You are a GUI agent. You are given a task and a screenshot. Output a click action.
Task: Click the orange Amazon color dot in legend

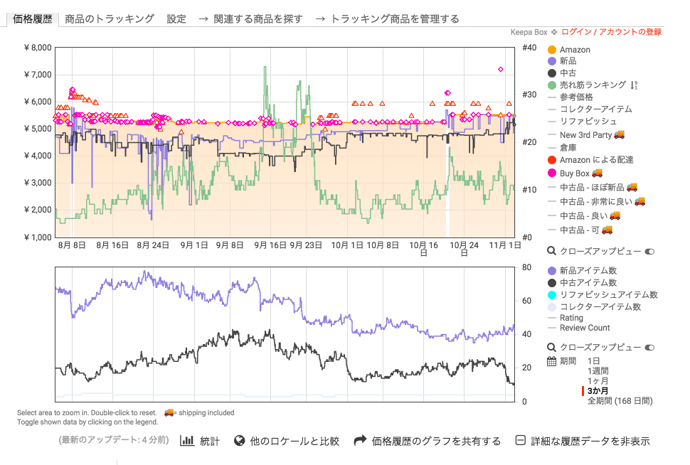coord(551,50)
